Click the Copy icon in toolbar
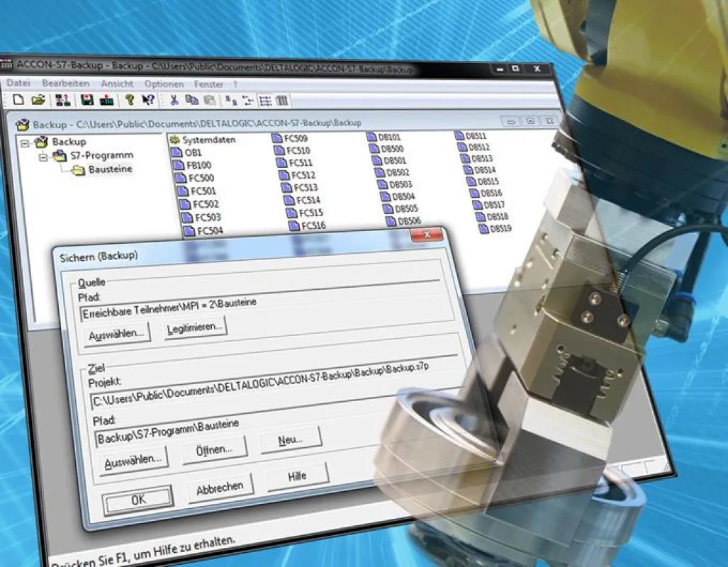728x567 pixels. [192, 100]
